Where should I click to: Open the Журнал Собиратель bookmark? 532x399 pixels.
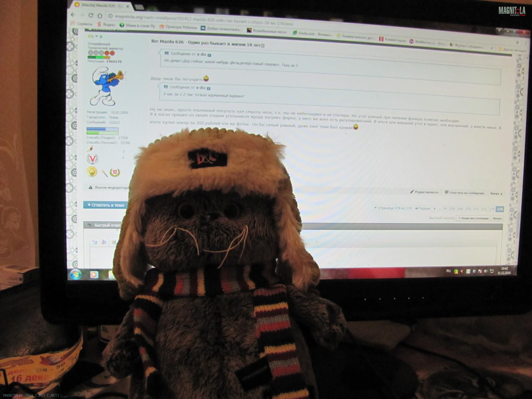pyautogui.click(x=466, y=46)
